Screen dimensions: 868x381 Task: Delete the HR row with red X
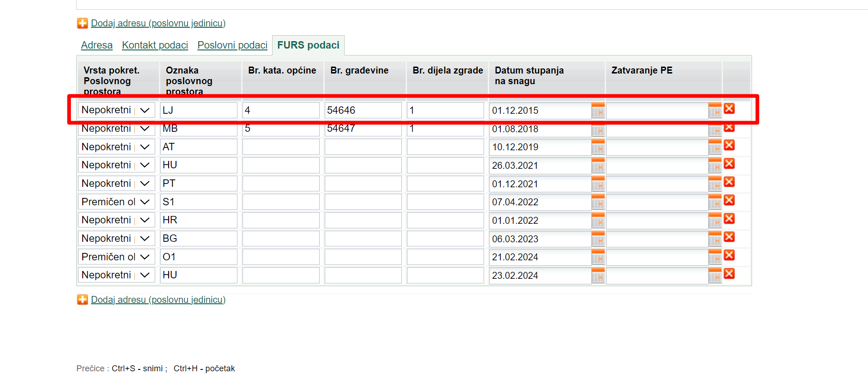click(x=729, y=218)
